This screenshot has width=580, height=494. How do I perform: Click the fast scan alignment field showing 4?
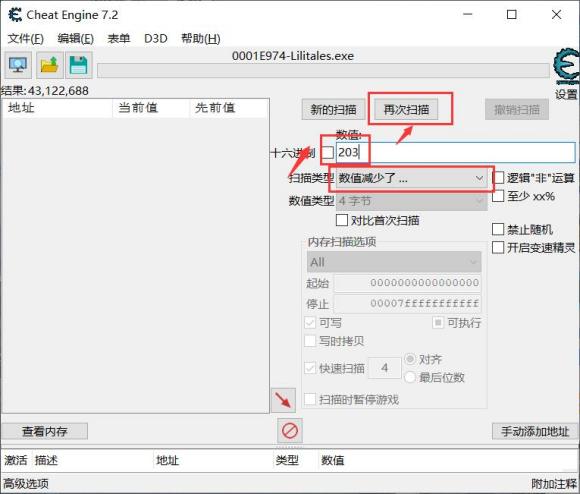click(x=385, y=368)
